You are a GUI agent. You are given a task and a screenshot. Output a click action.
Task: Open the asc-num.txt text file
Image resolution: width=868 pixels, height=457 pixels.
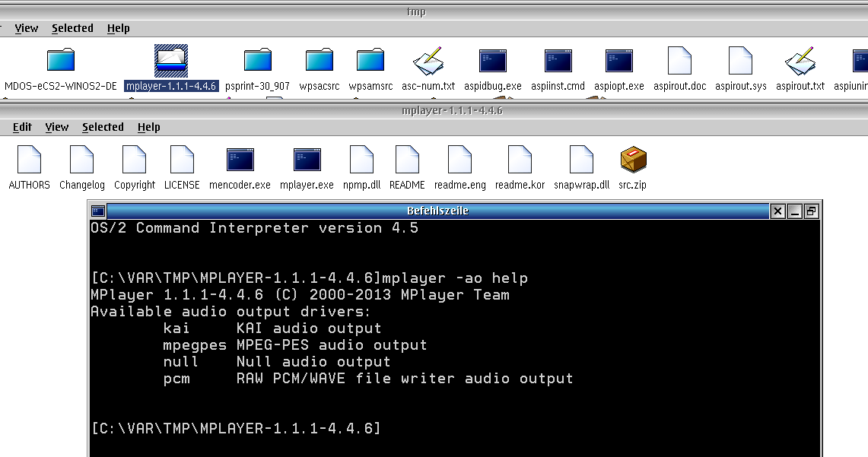click(428, 60)
